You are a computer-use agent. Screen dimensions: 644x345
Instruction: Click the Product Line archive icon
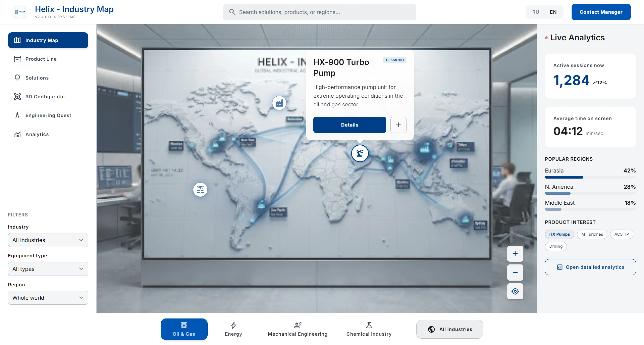click(x=17, y=59)
